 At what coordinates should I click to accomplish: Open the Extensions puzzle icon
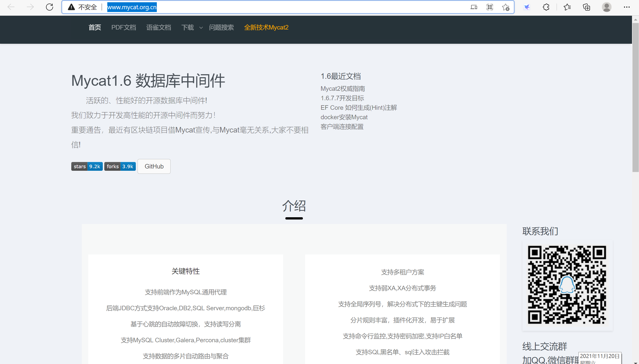tap(546, 7)
